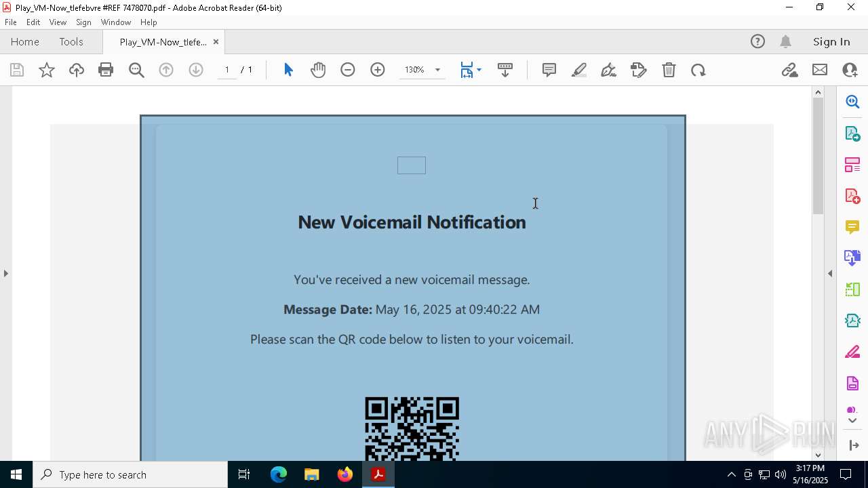This screenshot has height=488, width=868.
Task: Click the vertical scrollbar thumb
Action: coord(818,155)
